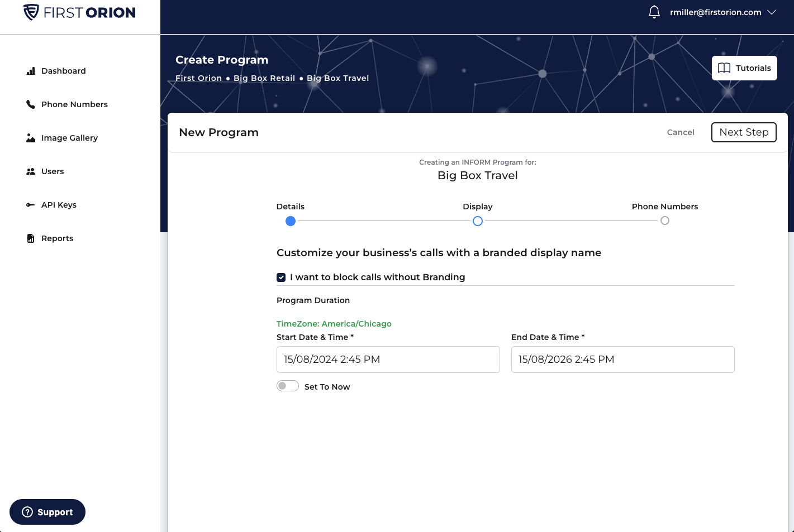Click the Dashboard bar chart icon
This screenshot has width=794, height=532.
point(31,71)
